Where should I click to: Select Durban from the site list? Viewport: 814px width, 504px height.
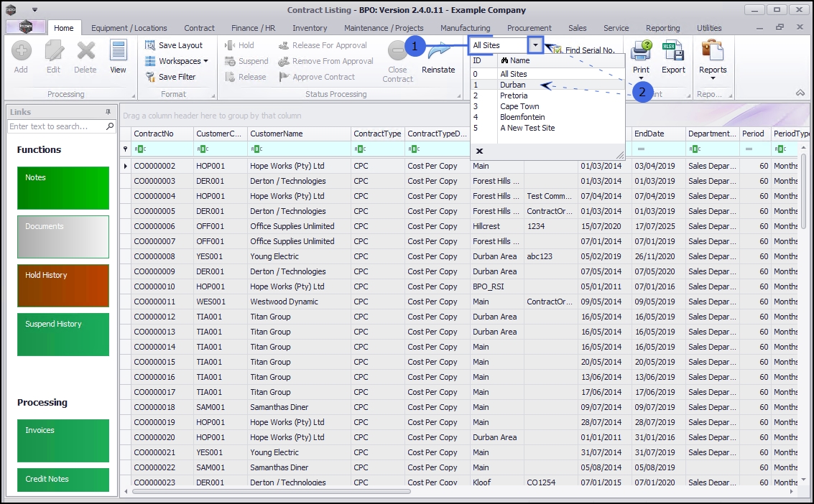(513, 85)
